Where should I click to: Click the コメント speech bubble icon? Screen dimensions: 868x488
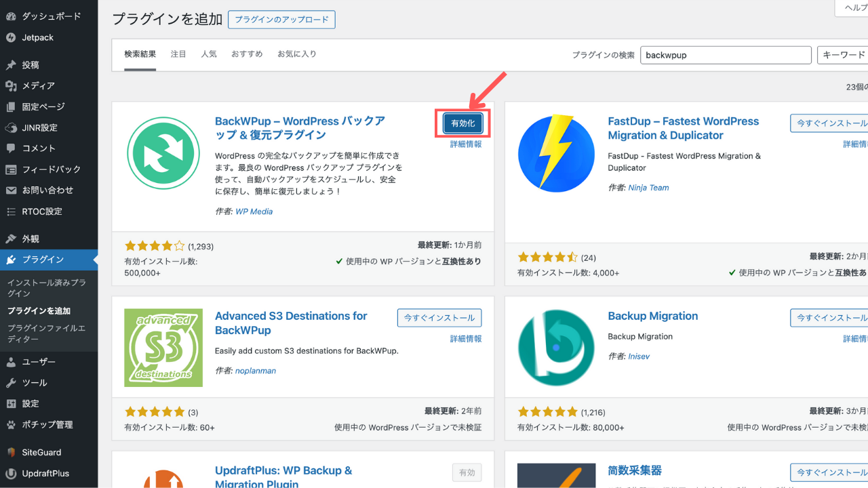tap(11, 148)
